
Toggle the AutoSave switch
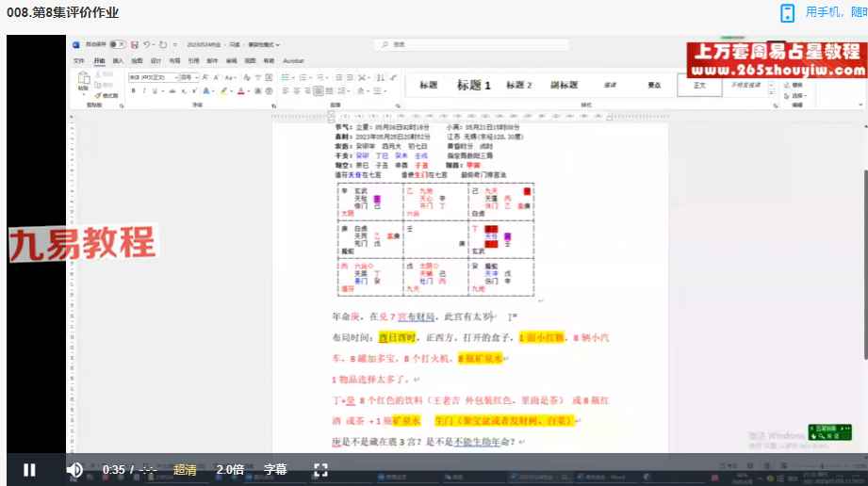(118, 44)
